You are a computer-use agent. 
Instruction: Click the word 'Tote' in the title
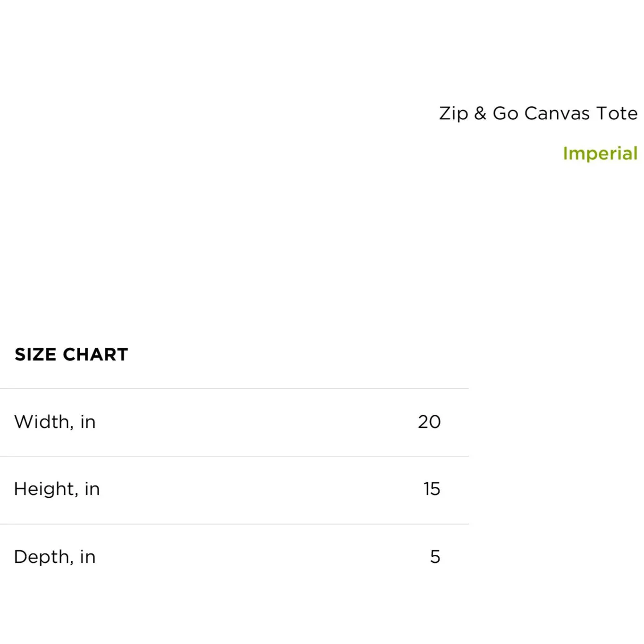click(x=617, y=113)
